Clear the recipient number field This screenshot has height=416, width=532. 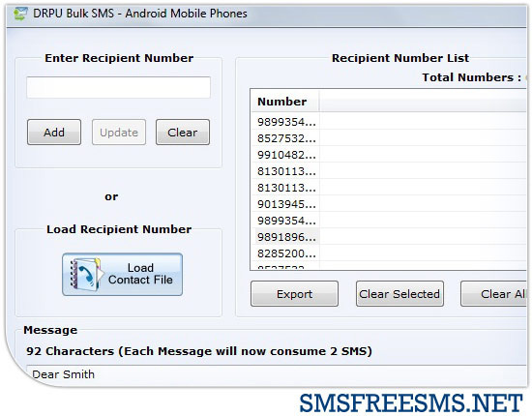pos(183,132)
